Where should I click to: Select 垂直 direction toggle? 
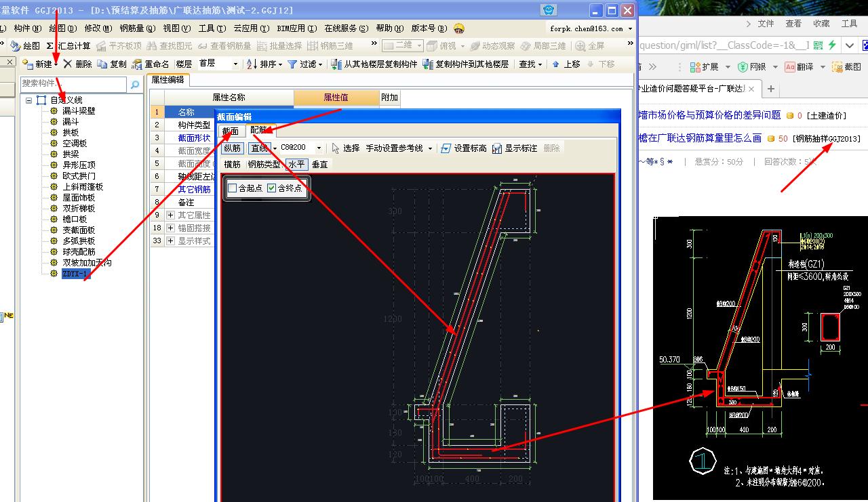pyautogui.click(x=319, y=164)
